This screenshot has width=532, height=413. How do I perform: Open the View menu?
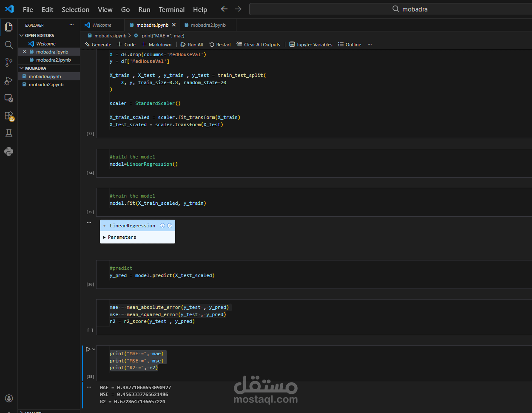coord(105,9)
